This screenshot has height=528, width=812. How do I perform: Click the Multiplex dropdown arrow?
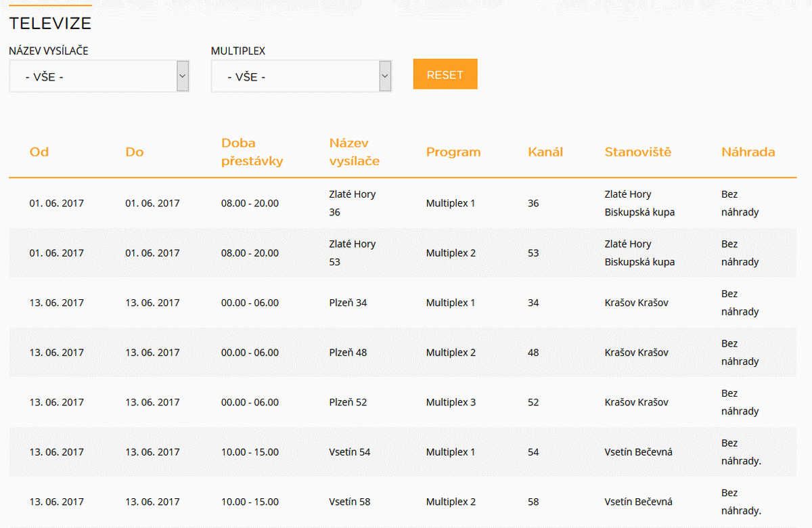(385, 76)
